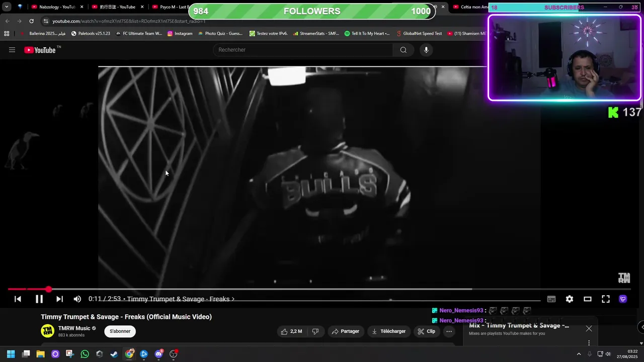
Task: Open Mix playlist three-dot options
Action: pyautogui.click(x=589, y=343)
